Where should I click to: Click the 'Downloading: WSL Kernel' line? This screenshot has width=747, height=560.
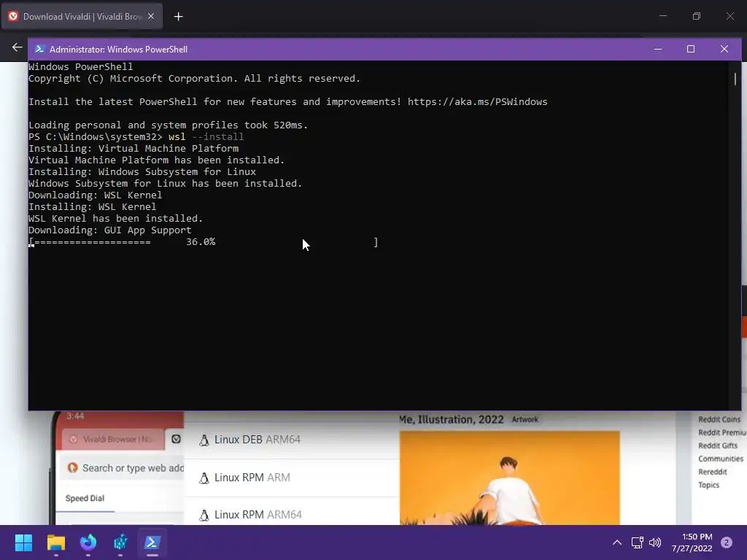coord(96,195)
